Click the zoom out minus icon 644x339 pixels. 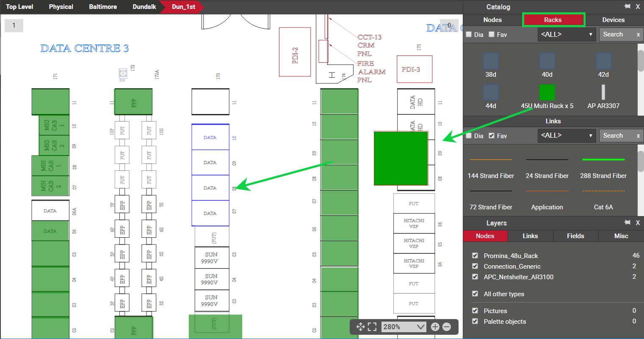click(x=446, y=327)
